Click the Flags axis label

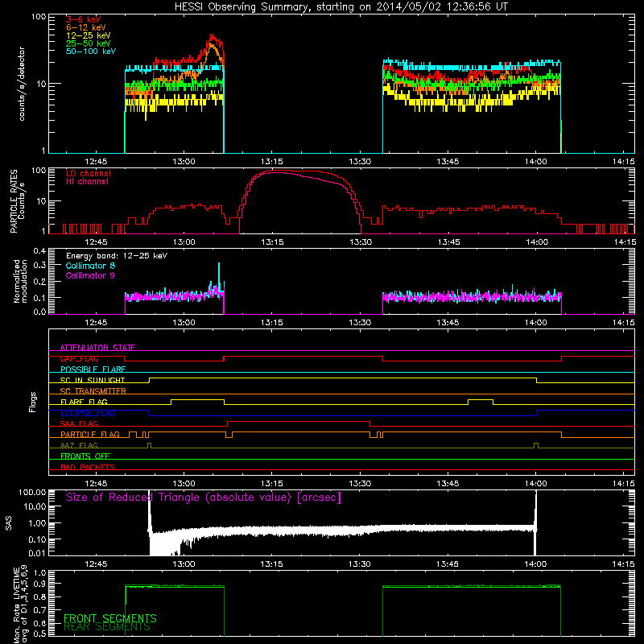coord(33,402)
